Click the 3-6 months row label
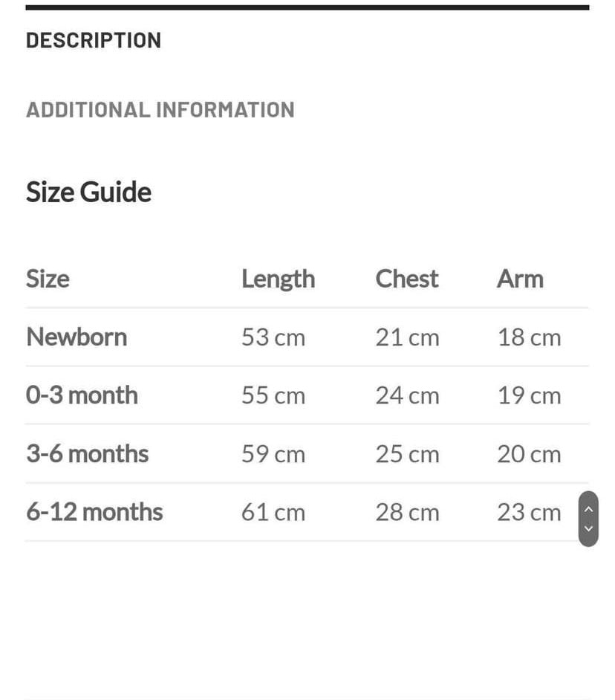615x700 pixels. pos(87,454)
